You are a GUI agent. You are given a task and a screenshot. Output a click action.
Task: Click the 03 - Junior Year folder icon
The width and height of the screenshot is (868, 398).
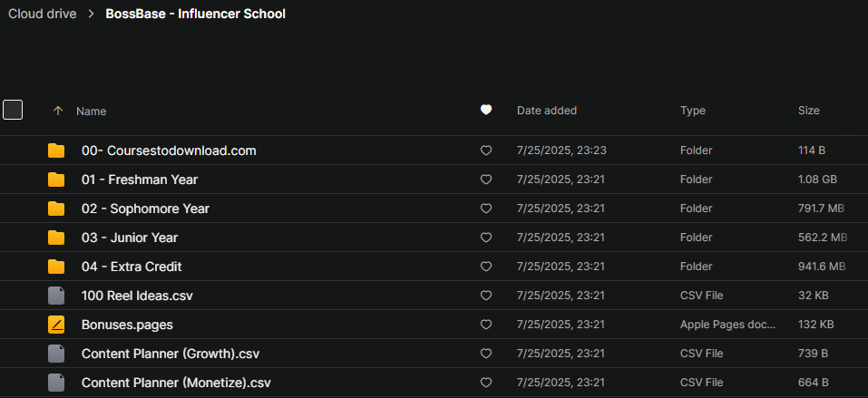tap(56, 238)
